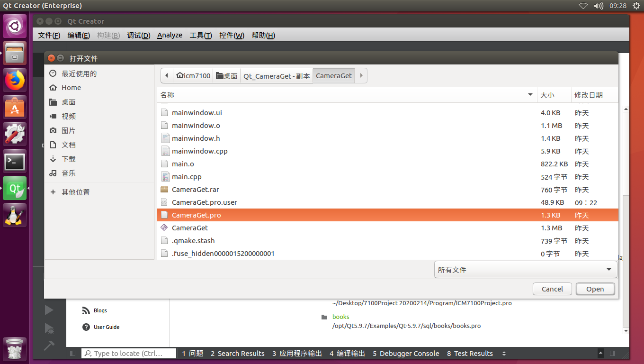Open 问题 output pane tab
Image resolution: width=644 pixels, height=364 pixels.
[x=193, y=354]
